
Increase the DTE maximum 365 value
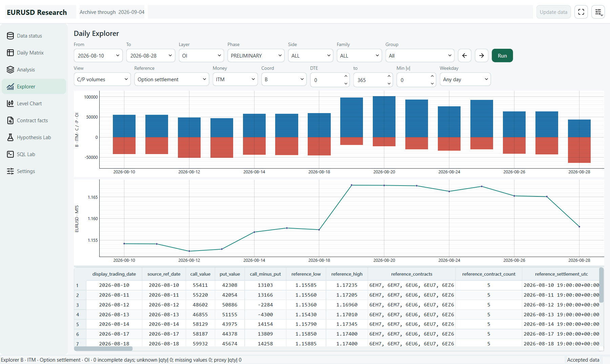(389, 77)
